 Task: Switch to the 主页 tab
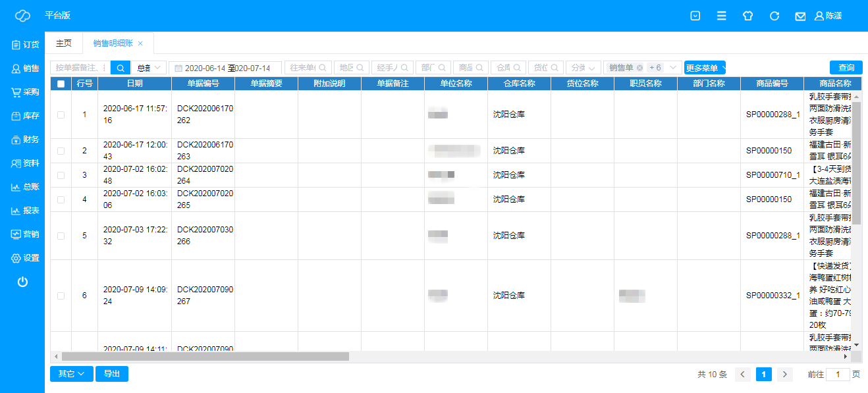[x=64, y=43]
